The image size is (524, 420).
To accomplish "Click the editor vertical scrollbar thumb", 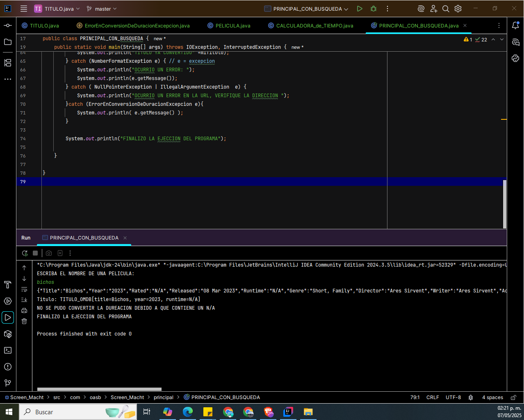I will (505, 204).
